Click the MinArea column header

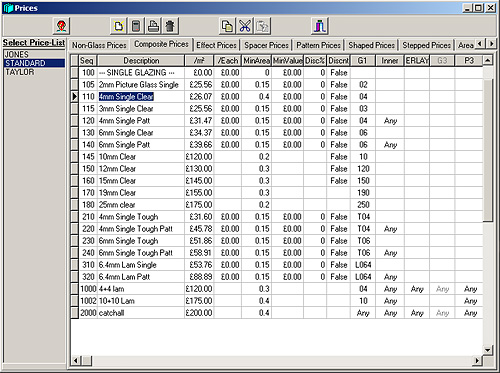pos(256,61)
